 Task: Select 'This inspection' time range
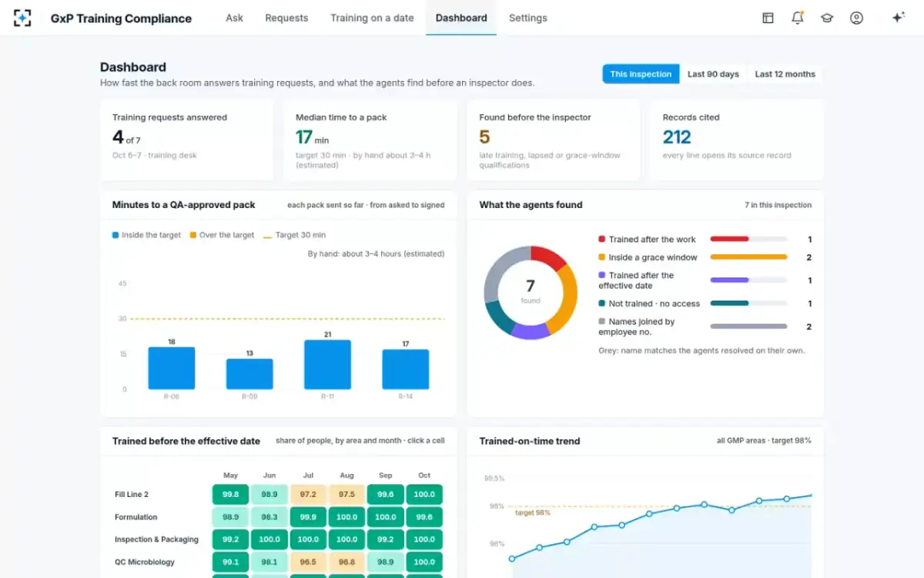pyautogui.click(x=641, y=74)
